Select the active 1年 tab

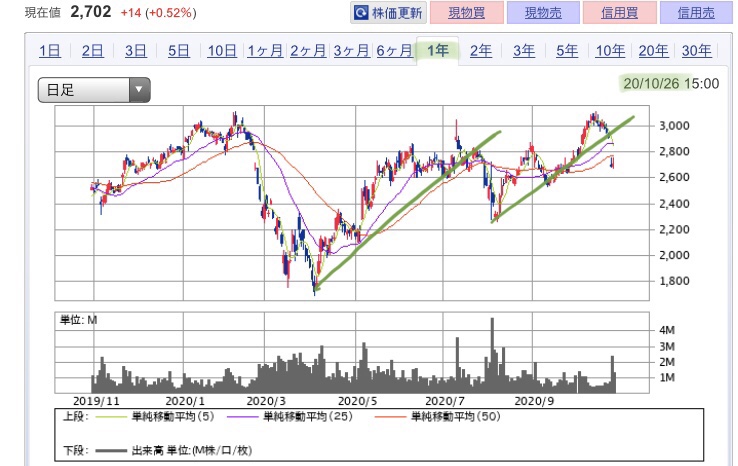click(x=437, y=50)
